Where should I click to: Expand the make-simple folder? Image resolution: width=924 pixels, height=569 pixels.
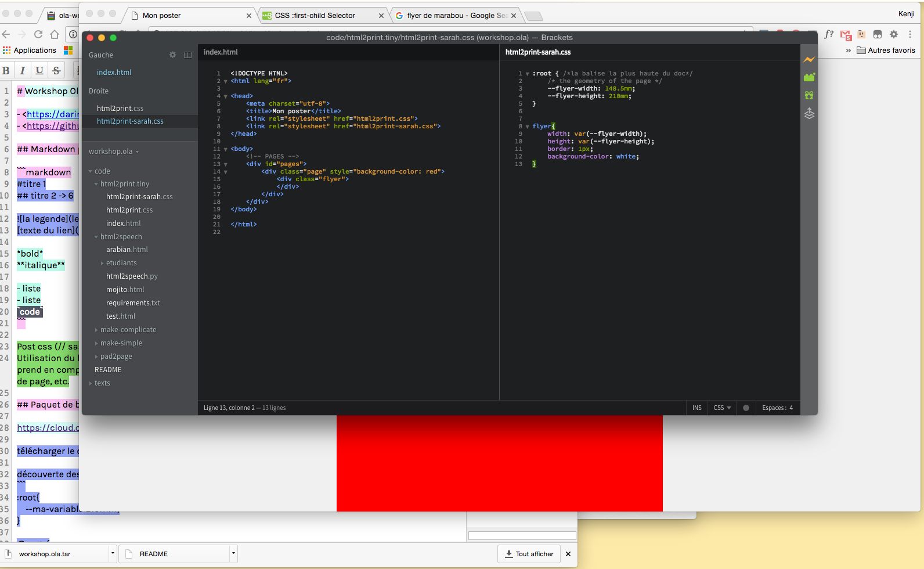96,343
